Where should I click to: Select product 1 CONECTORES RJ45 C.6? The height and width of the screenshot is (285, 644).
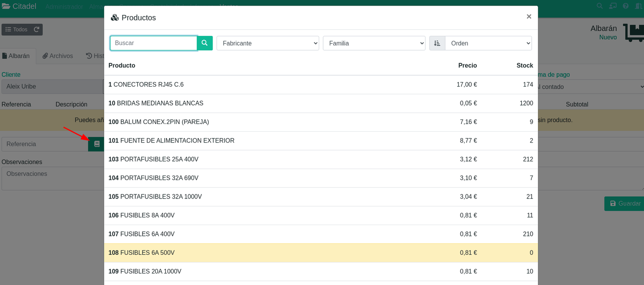(x=321, y=85)
